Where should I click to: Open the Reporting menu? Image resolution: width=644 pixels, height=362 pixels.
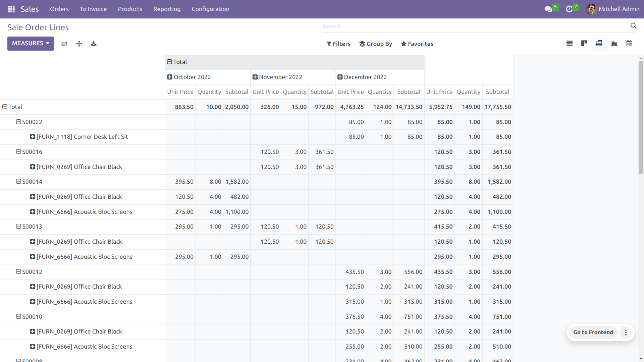[x=167, y=9]
